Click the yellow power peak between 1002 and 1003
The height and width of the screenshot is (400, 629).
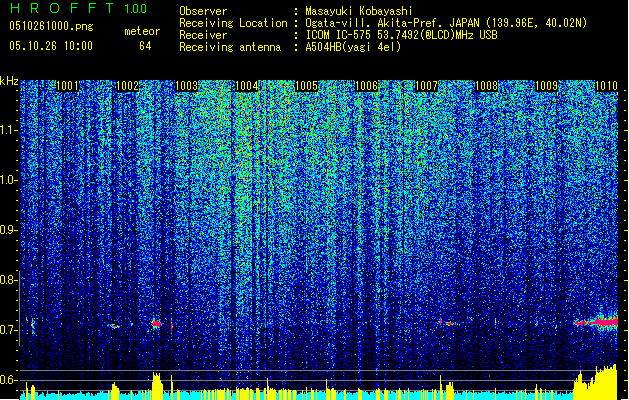pyautogui.click(x=157, y=386)
